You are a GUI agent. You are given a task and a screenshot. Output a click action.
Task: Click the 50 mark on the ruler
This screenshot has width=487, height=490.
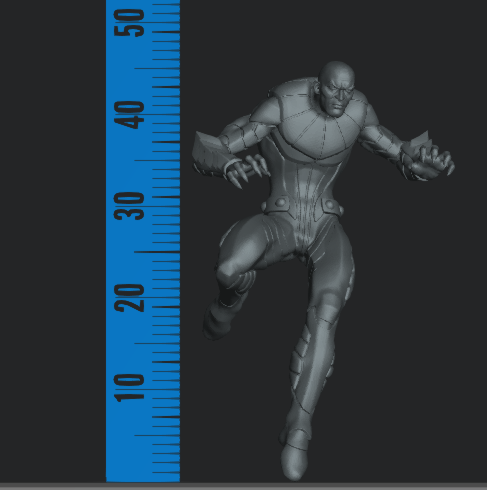click(129, 23)
